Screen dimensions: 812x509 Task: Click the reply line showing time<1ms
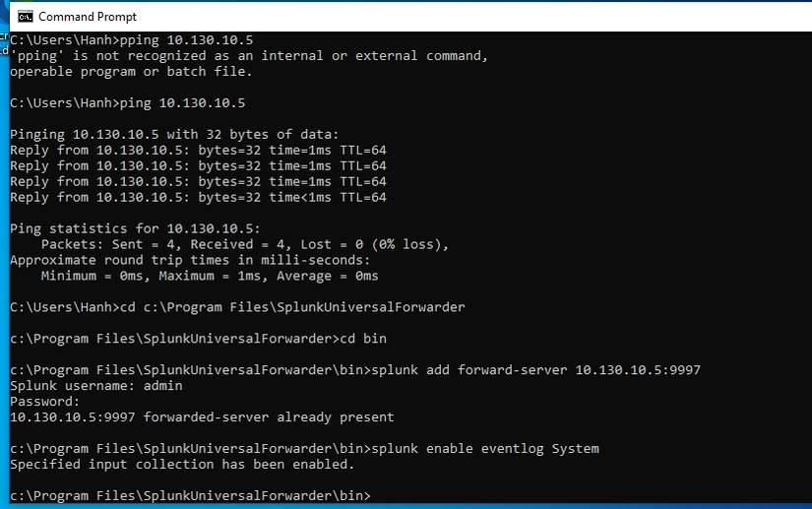tap(198, 197)
